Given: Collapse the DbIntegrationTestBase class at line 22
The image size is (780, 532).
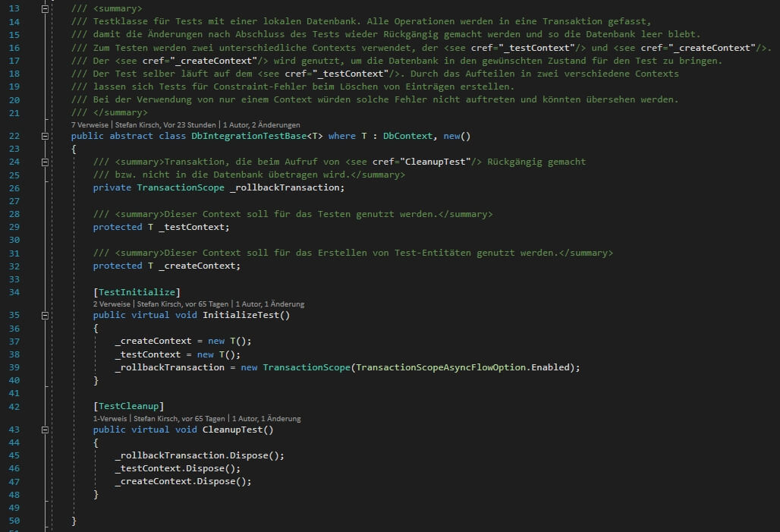Looking at the screenshot, I should (45, 136).
